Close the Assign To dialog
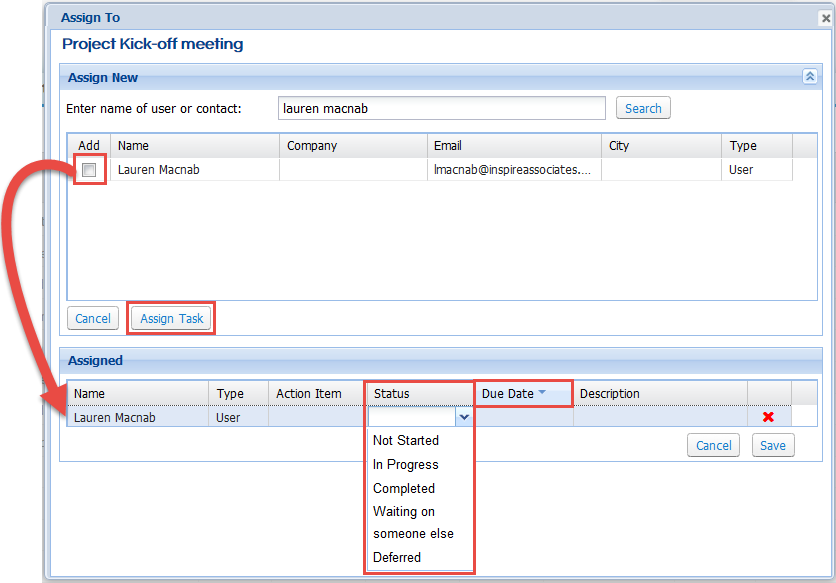Image resolution: width=836 pixels, height=583 pixels. [823, 17]
